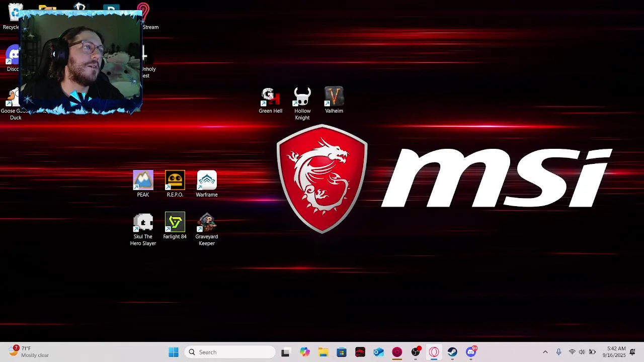
Task: Expand the hidden system tray icons chevron
Action: pyautogui.click(x=545, y=352)
